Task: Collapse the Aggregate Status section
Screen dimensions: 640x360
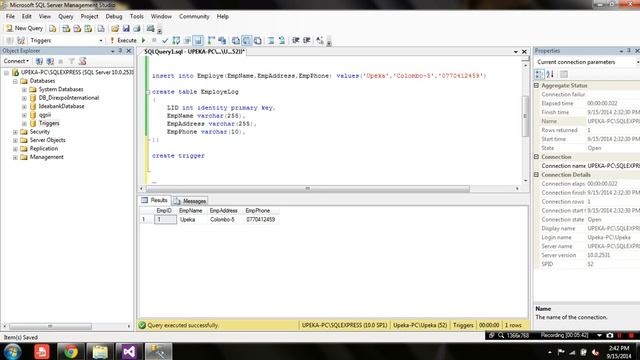Action: pos(537,86)
